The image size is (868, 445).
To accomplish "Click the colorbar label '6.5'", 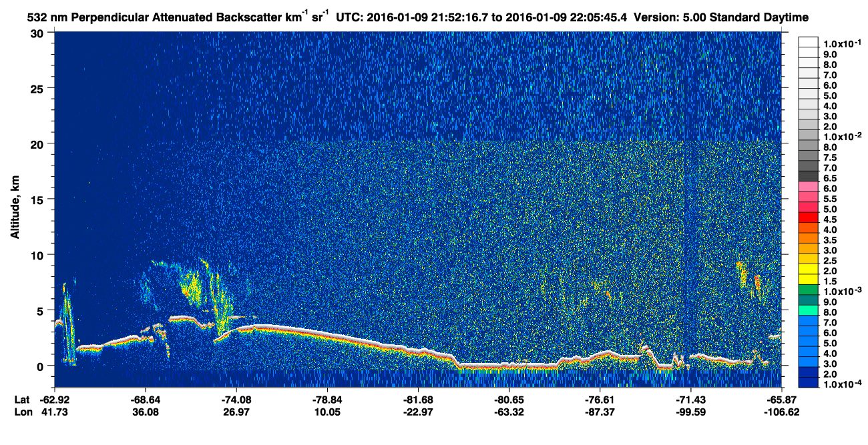I will click(x=830, y=178).
